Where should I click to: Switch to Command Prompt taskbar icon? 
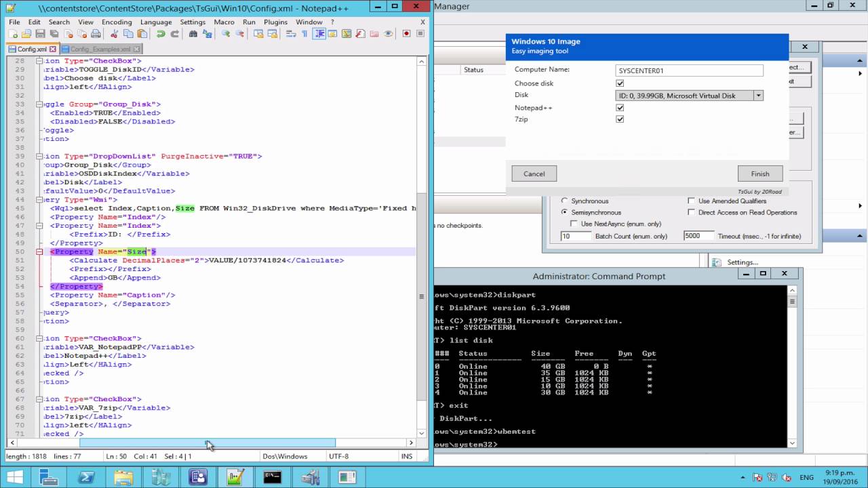click(273, 477)
